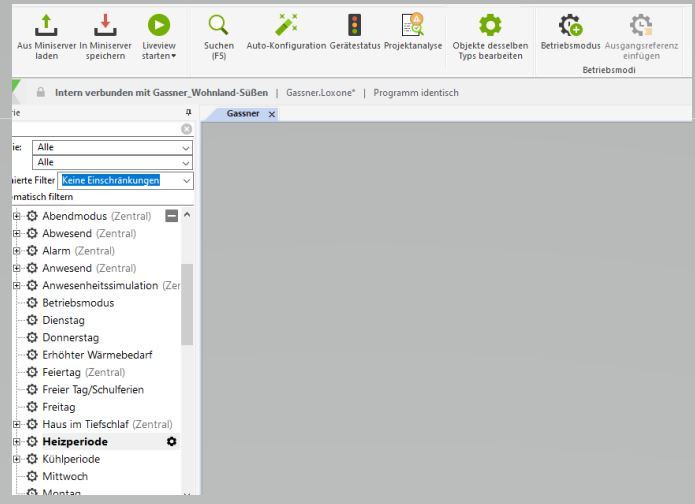Click tree scrollbar up arrow

(x=187, y=215)
